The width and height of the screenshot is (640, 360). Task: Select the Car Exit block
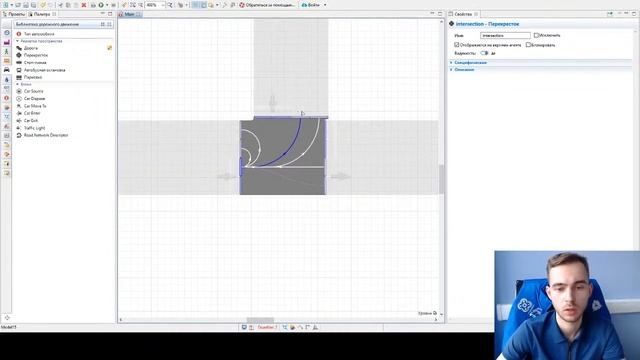[31, 120]
